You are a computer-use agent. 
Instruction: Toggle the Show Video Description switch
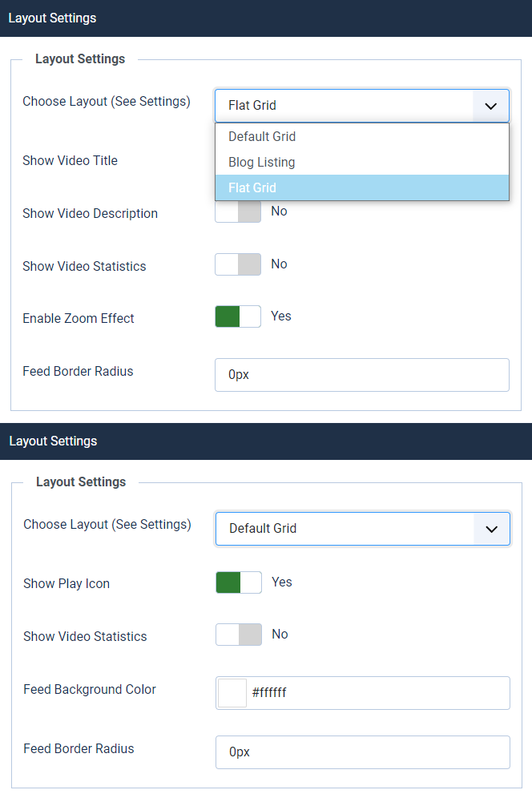click(238, 212)
